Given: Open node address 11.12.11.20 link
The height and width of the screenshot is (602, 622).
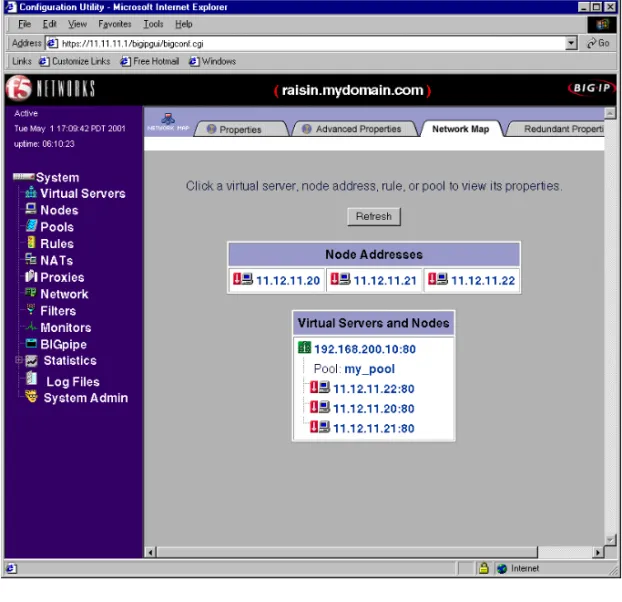Looking at the screenshot, I should (288, 281).
